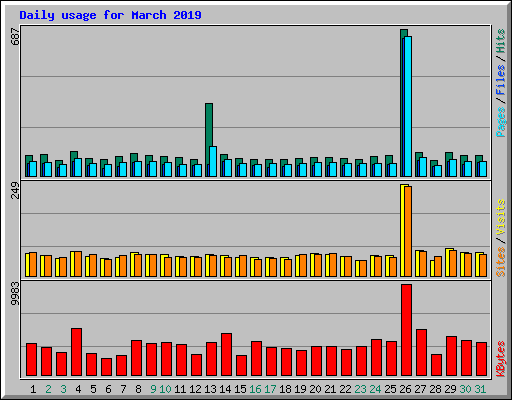This screenshot has height=400, width=512.
Task: Click the green day 17 x-axis label
Action: [x=270, y=389]
